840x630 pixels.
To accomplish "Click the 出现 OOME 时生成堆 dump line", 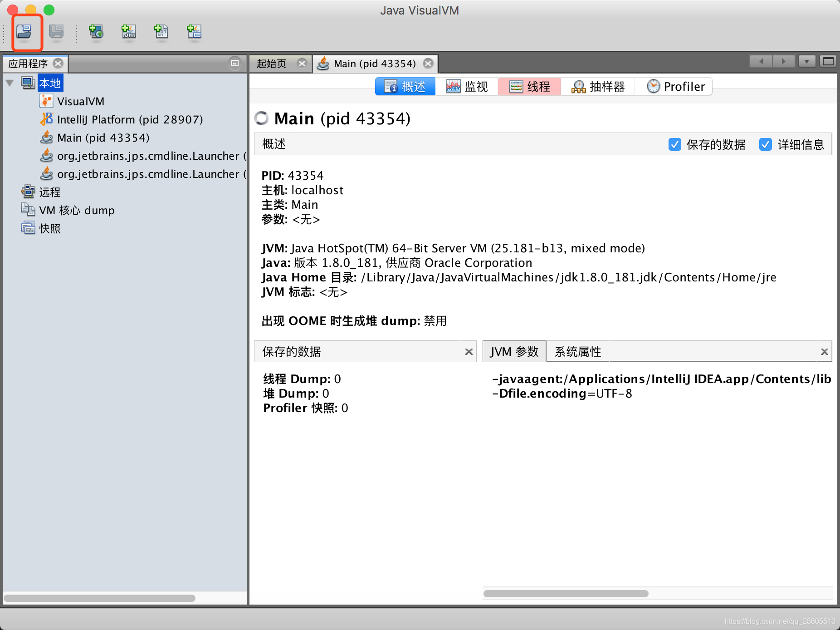I will click(x=354, y=321).
